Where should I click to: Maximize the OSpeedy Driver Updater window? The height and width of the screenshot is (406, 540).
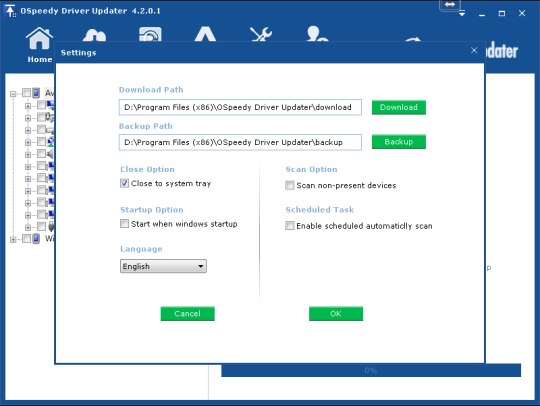point(502,14)
